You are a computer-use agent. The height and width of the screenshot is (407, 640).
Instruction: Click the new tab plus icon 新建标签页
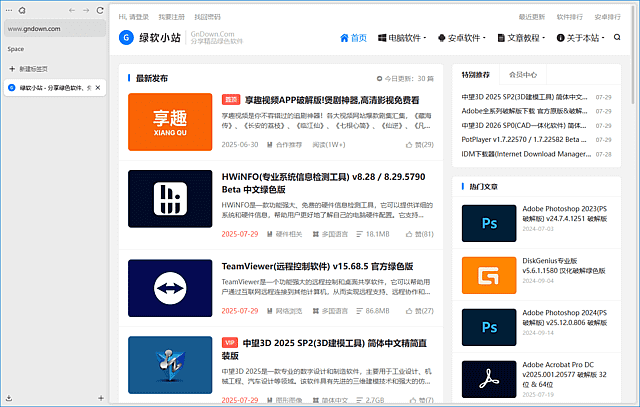click(x=12, y=68)
